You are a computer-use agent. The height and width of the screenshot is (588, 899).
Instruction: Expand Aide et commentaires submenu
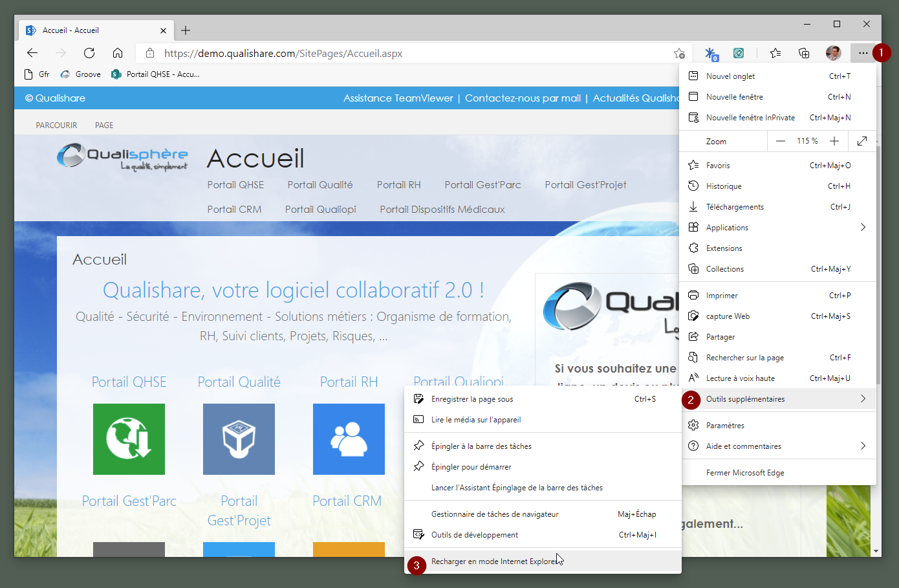777,446
